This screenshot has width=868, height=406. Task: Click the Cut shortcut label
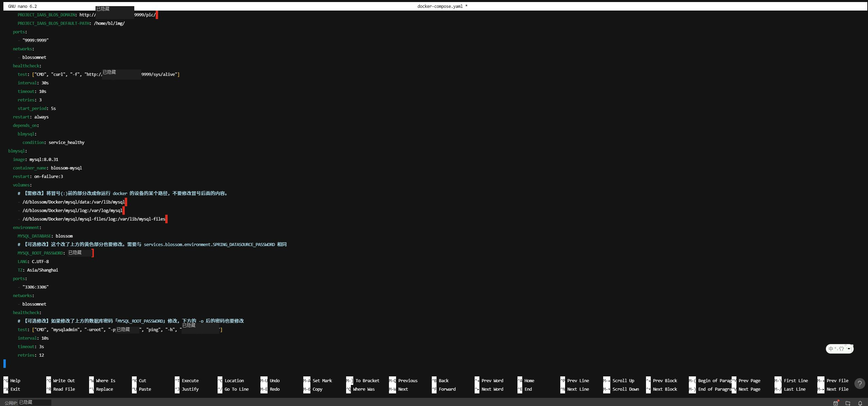(142, 380)
